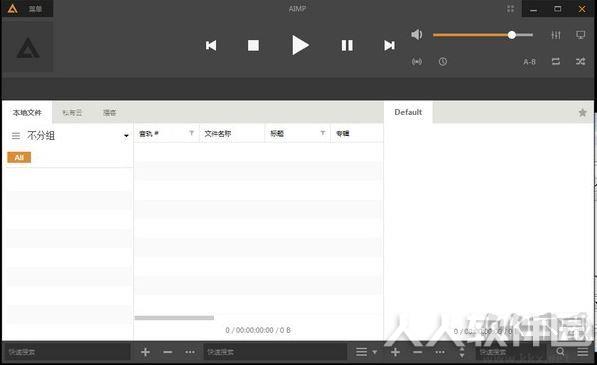Open the playlist more-options ellipsis button
597x365 pixels.
[440, 352]
